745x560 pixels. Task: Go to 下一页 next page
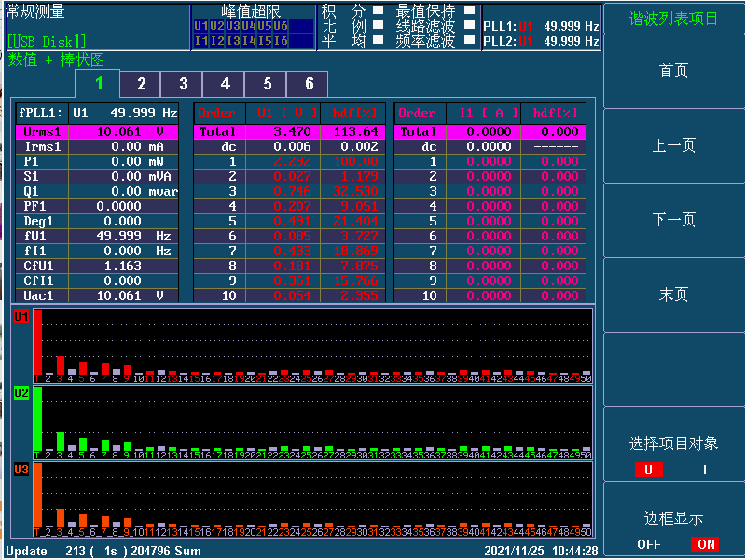[x=674, y=221]
